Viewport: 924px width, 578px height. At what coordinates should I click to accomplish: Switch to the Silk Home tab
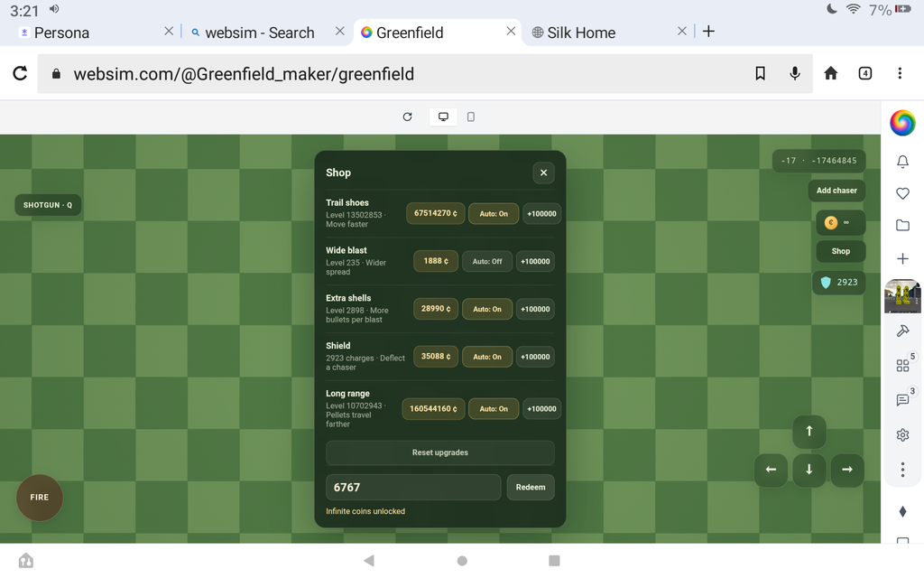(x=581, y=33)
